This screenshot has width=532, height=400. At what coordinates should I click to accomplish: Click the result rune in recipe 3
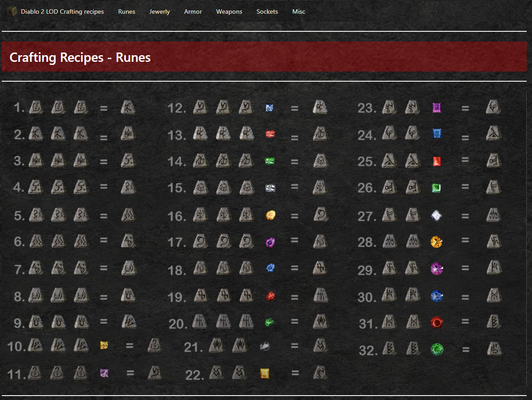coord(128,160)
